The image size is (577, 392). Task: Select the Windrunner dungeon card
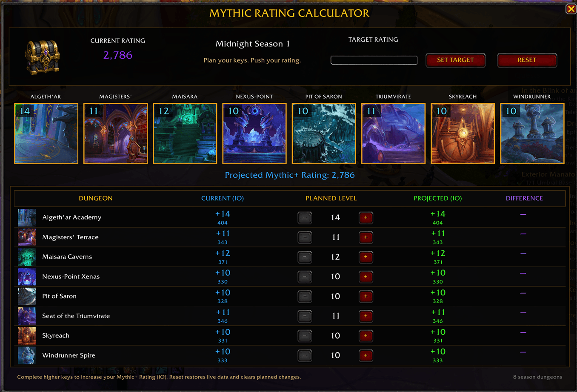coord(532,134)
